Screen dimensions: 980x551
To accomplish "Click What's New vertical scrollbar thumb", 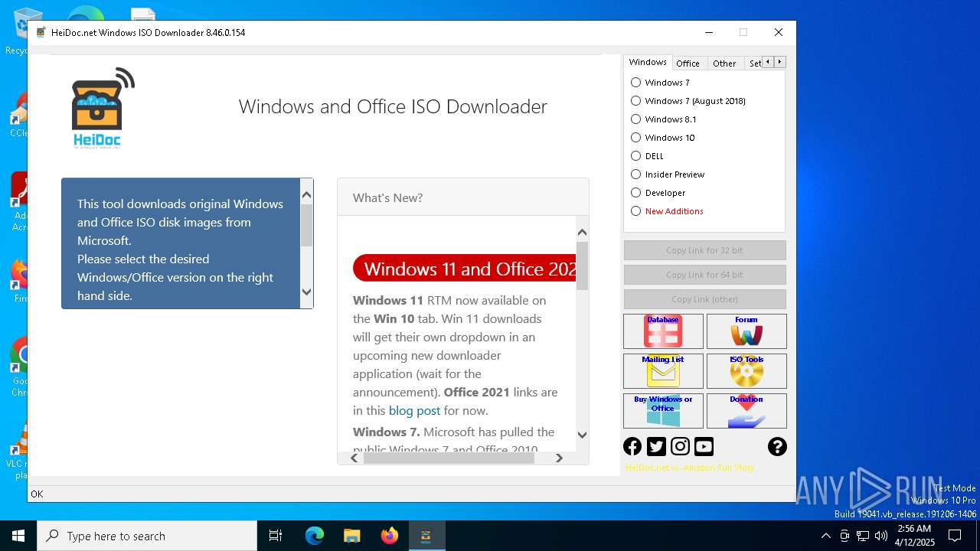I will pos(582,266).
